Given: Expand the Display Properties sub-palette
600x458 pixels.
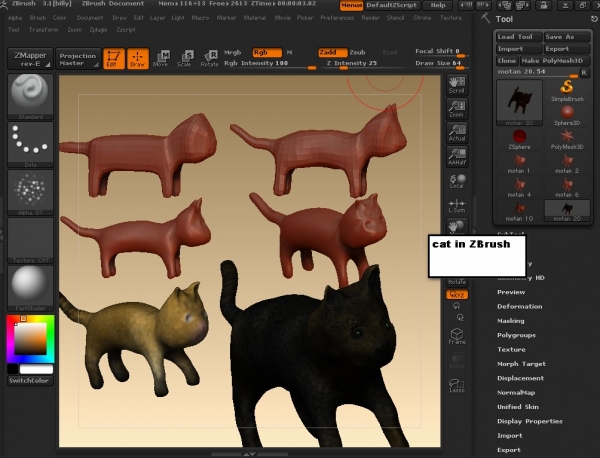Looking at the screenshot, I should point(530,421).
